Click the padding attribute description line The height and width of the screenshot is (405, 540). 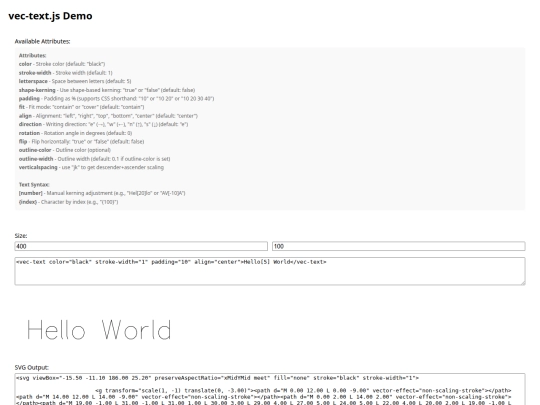[x=116, y=98]
